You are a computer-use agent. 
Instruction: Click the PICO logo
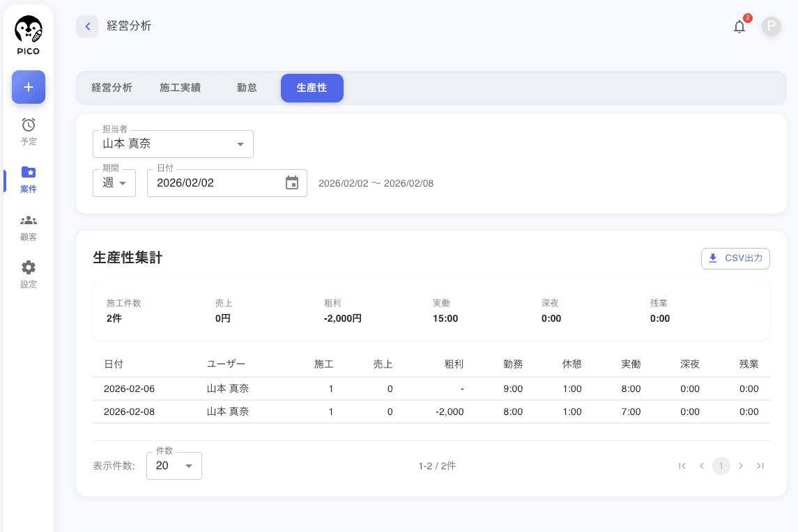point(29,33)
